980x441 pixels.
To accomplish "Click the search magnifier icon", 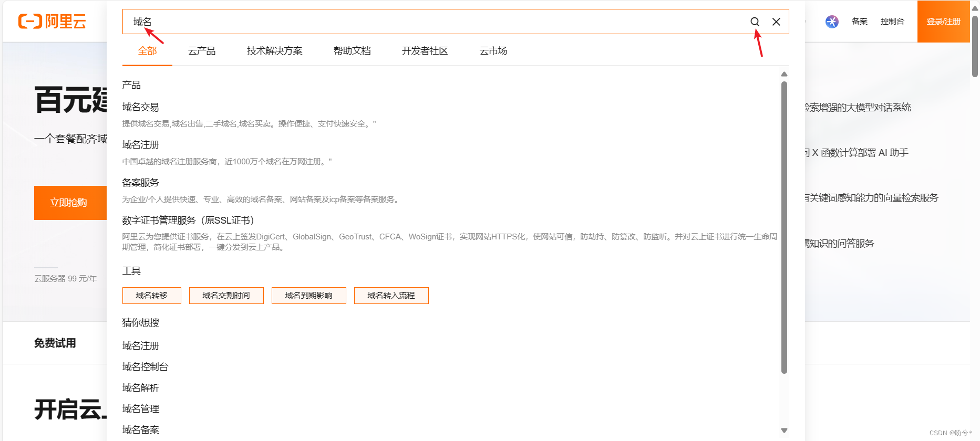I will click(755, 22).
